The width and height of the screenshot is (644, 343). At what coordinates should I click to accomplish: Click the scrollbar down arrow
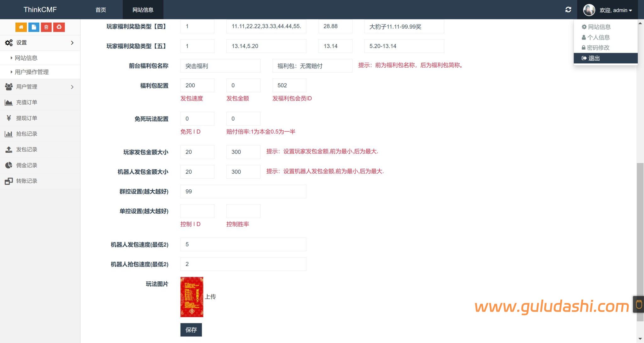click(x=640, y=339)
